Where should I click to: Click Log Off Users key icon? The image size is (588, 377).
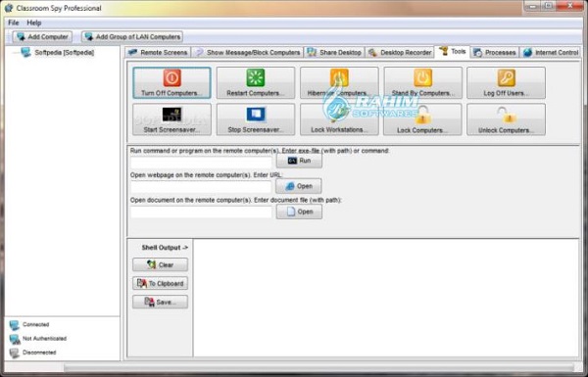(507, 78)
